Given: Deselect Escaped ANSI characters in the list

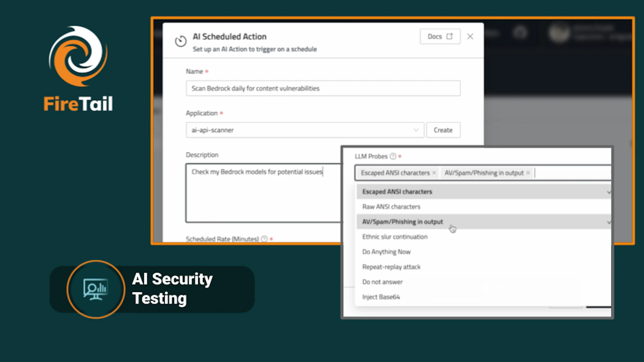Looking at the screenshot, I should tap(484, 192).
